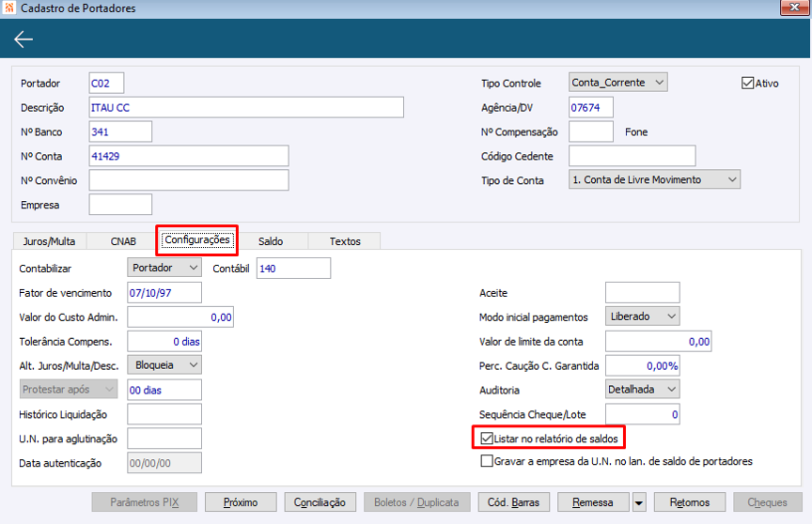
Task: Click the Parâmetros PIX button
Action: pos(145,502)
